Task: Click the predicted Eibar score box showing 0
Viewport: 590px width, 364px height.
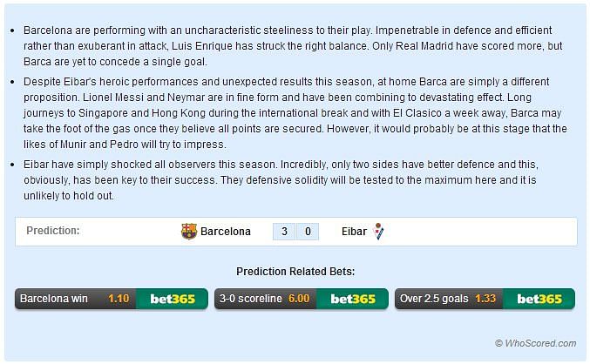Action: tap(308, 232)
